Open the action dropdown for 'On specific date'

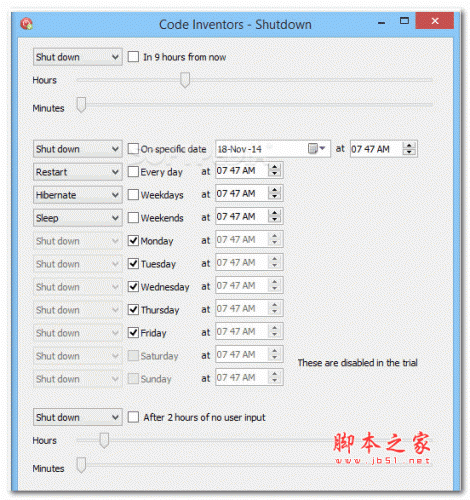(x=78, y=149)
